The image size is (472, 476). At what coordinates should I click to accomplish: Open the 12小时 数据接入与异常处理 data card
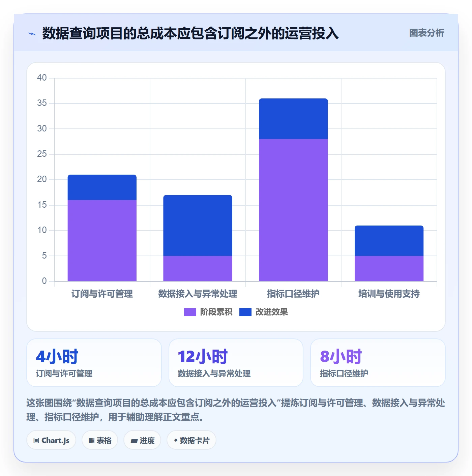tap(236, 363)
